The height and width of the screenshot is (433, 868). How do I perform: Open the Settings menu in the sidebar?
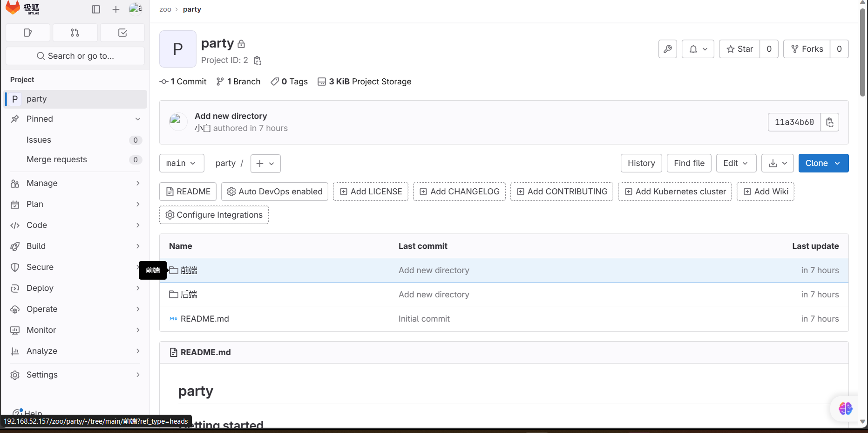[x=42, y=374]
